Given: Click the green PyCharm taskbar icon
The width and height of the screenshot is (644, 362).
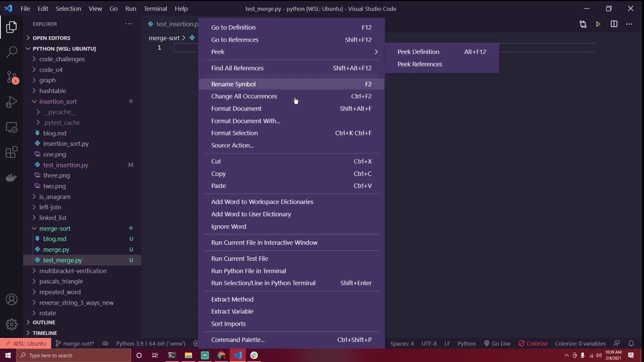Looking at the screenshot, I should click(x=205, y=355).
